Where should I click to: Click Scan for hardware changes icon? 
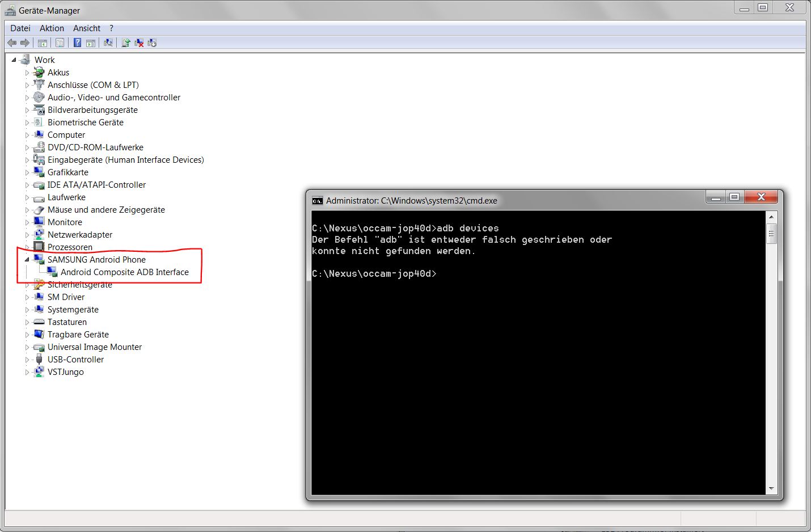[108, 43]
